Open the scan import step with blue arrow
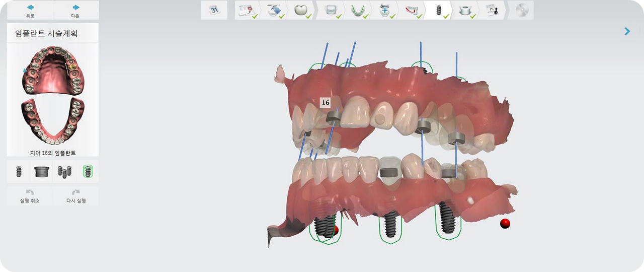644x272 pixels. pos(274,10)
